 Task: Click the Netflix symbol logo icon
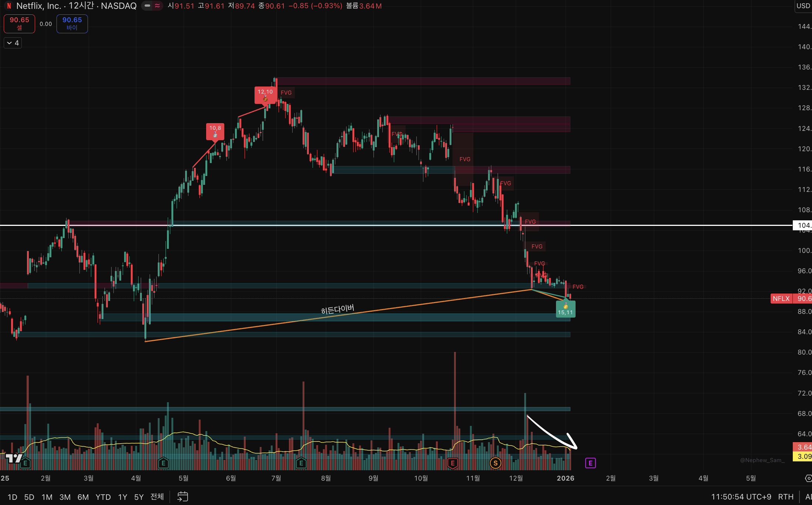[x=9, y=6]
